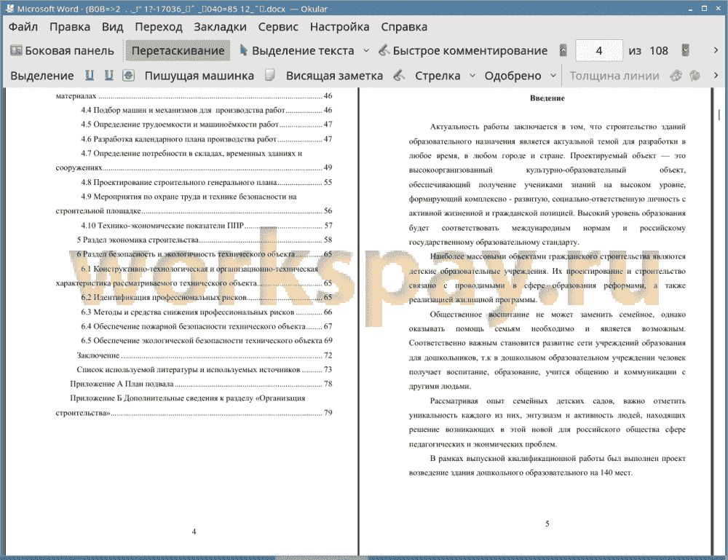The width and height of the screenshot is (728, 560).
Task: Open the Вид menu
Action: [x=112, y=27]
